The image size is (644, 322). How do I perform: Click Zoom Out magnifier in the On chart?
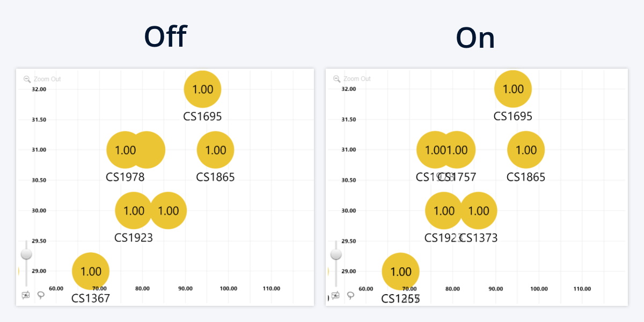coord(336,79)
